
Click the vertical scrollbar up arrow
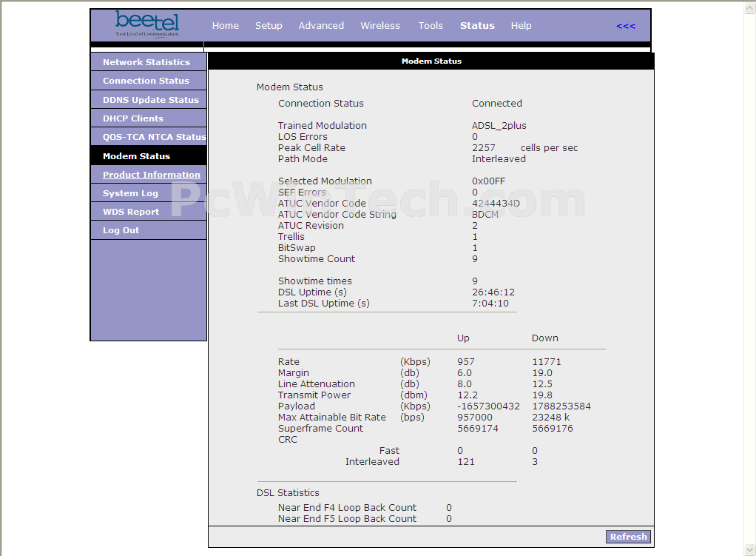tap(750, 7)
